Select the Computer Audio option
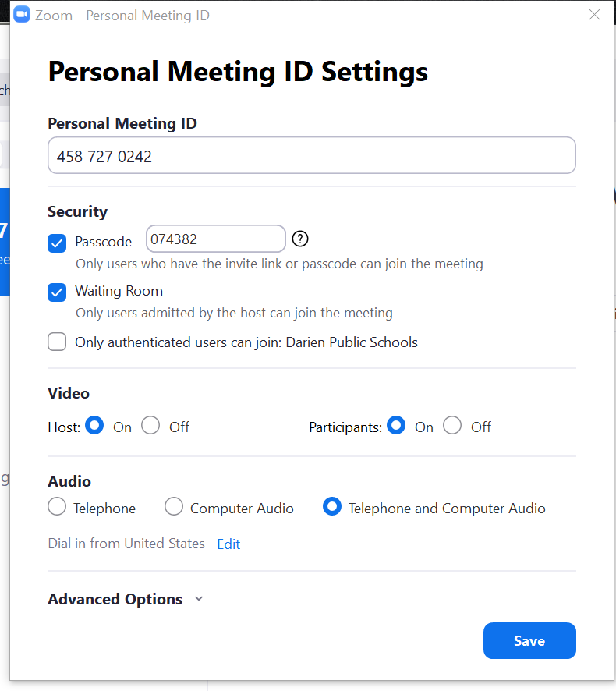This screenshot has width=616, height=691. 174,507
